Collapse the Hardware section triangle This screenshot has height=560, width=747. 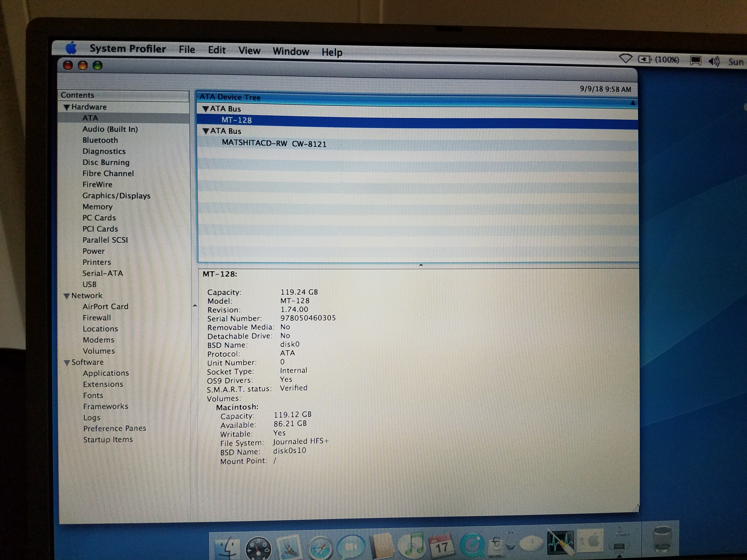(x=67, y=107)
